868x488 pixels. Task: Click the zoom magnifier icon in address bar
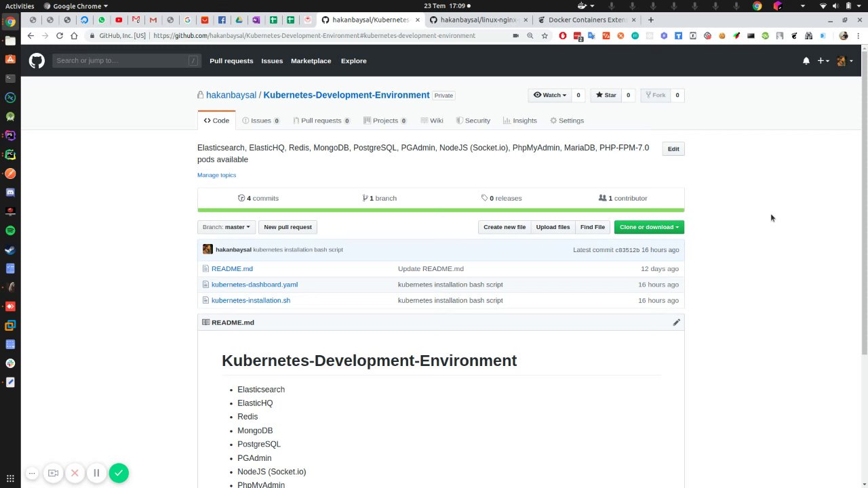click(x=530, y=35)
